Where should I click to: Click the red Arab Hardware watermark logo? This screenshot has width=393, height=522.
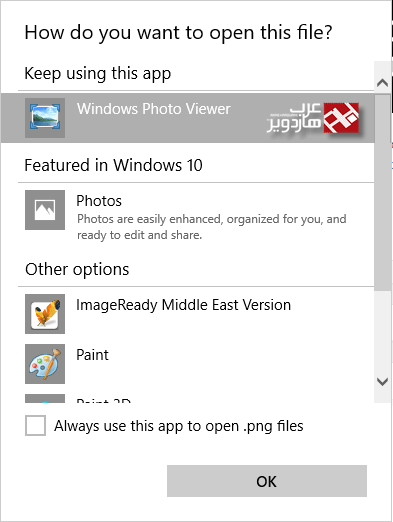click(x=341, y=118)
